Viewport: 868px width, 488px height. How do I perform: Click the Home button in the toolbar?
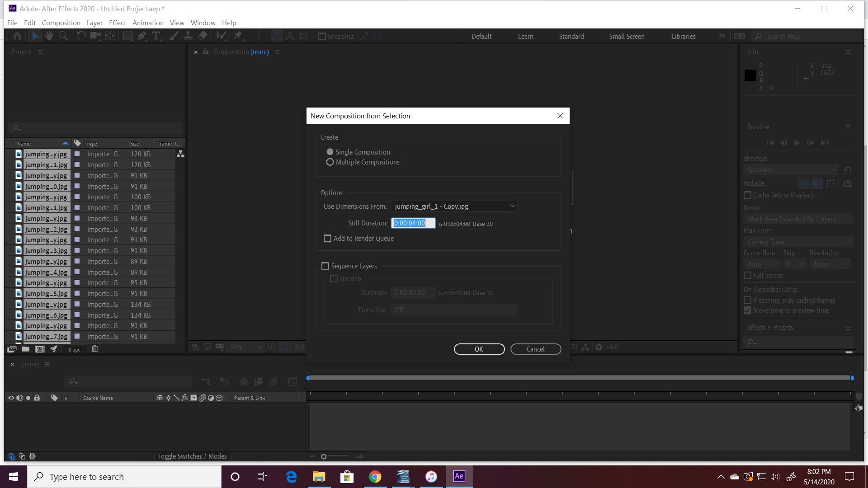(x=17, y=36)
